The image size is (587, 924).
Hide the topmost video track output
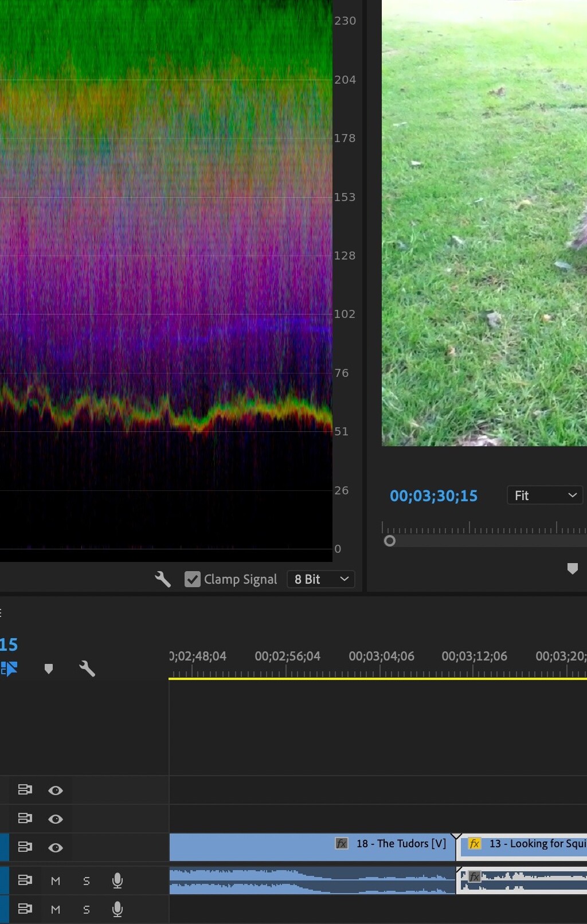56,791
